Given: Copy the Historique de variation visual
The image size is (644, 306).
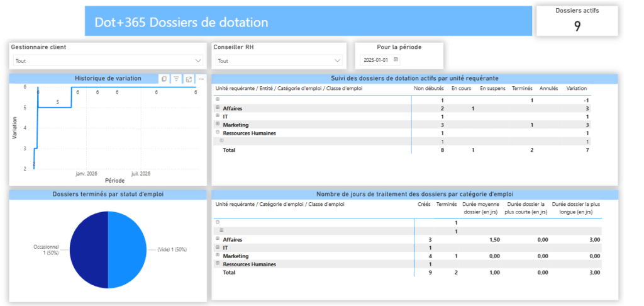Looking at the screenshot, I should pyautogui.click(x=164, y=79).
